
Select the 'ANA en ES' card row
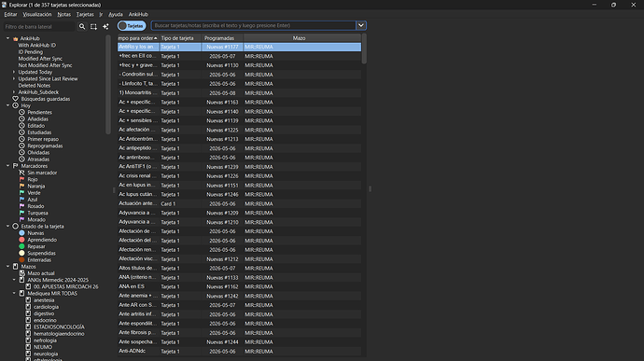[x=240, y=286]
